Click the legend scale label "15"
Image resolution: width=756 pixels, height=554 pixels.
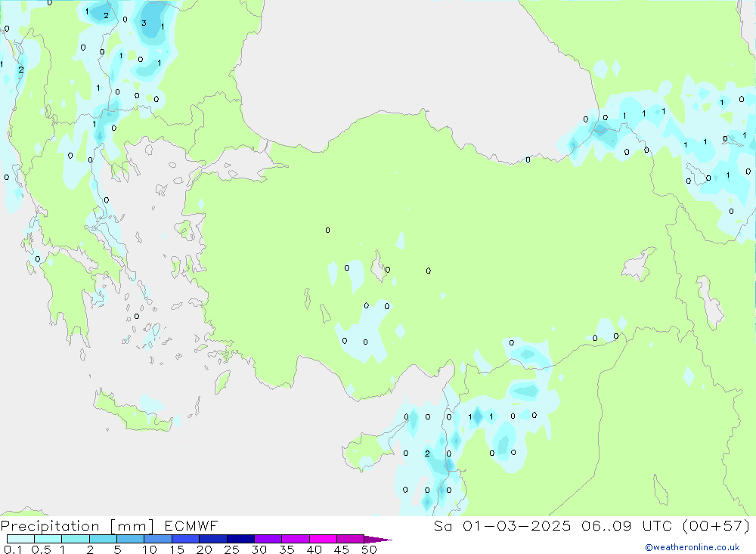[x=177, y=549]
